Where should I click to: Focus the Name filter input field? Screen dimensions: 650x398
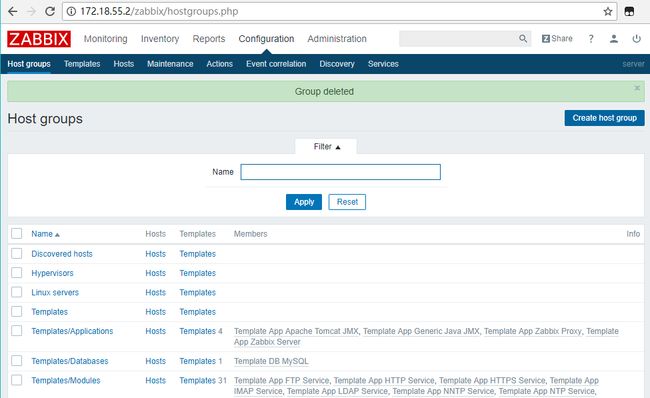[340, 172]
